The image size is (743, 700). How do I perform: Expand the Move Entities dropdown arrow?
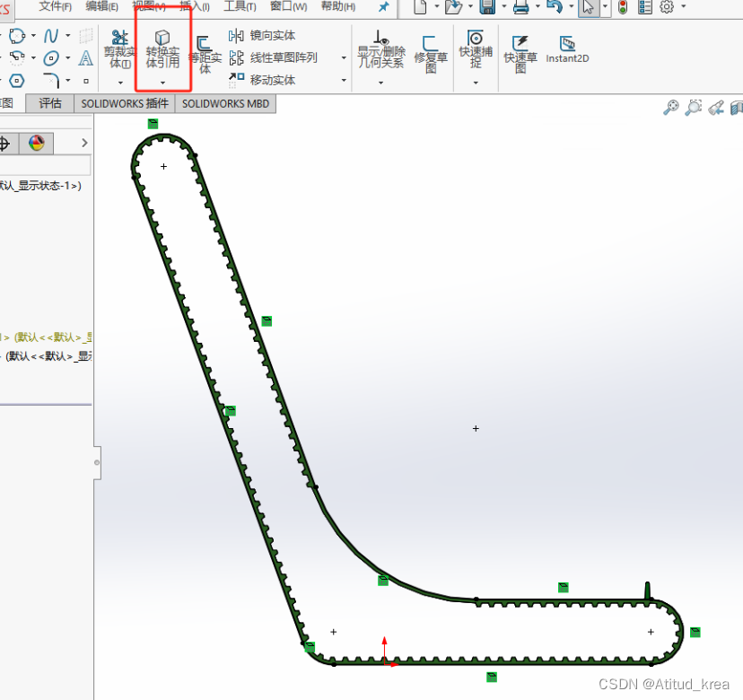point(344,80)
